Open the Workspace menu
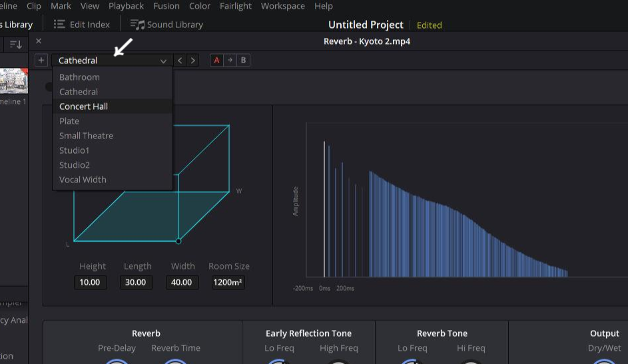Image resolution: width=628 pixels, height=364 pixels. click(283, 6)
